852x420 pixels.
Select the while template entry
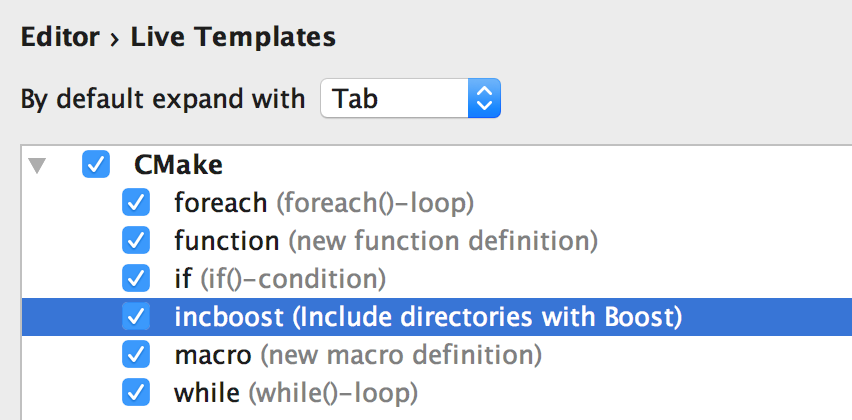205,392
